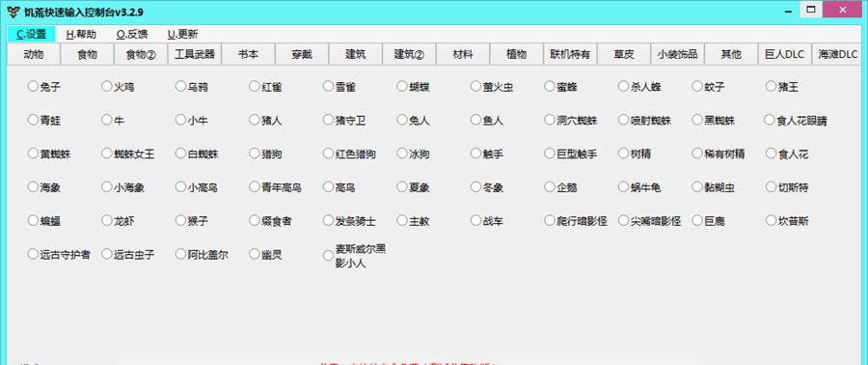
Task: Switch to the 联机特有 tab
Action: pos(571,54)
